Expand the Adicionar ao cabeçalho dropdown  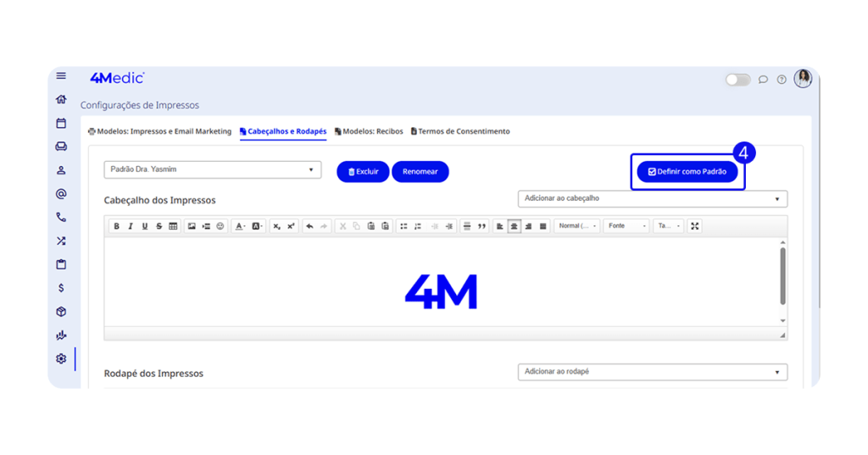tap(652, 198)
